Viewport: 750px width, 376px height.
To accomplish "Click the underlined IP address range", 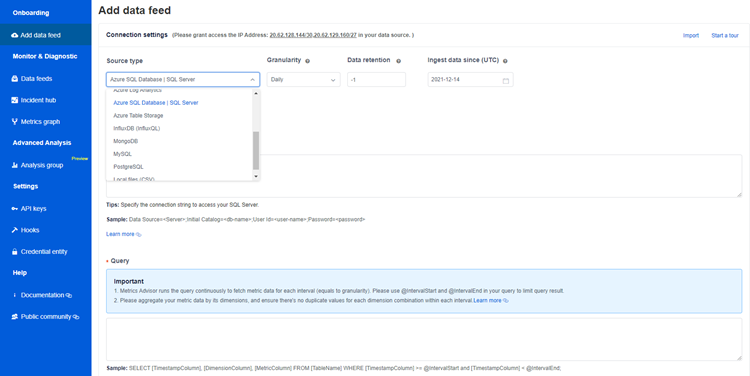I will click(313, 35).
